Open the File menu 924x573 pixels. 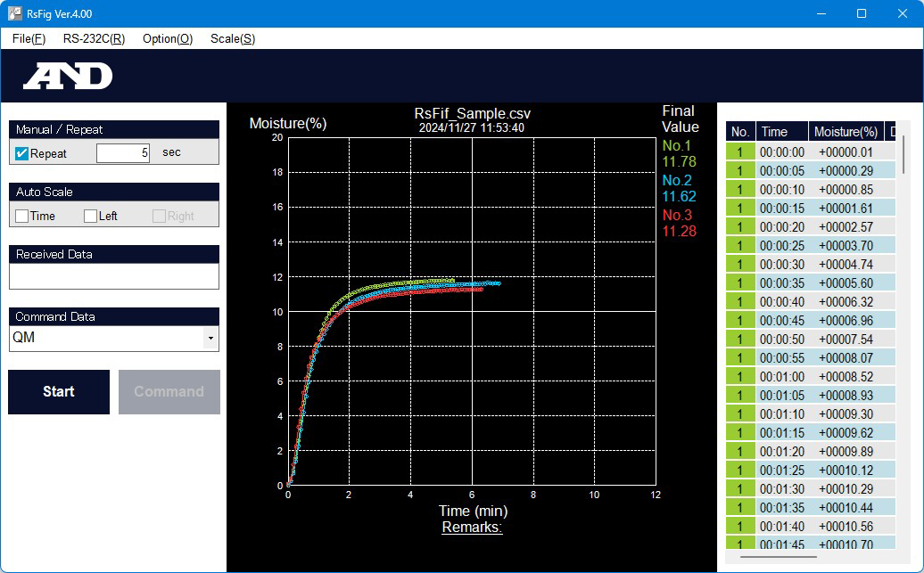pyautogui.click(x=29, y=38)
